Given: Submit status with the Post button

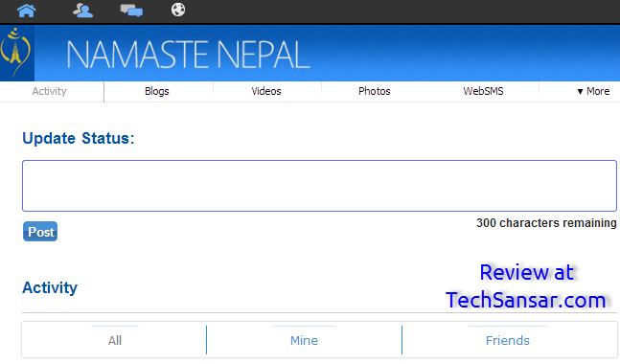Looking at the screenshot, I should pyautogui.click(x=40, y=232).
